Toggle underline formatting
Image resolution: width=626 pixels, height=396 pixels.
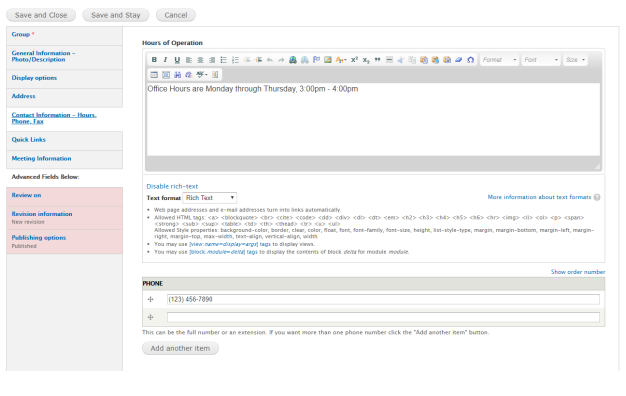coord(177,60)
